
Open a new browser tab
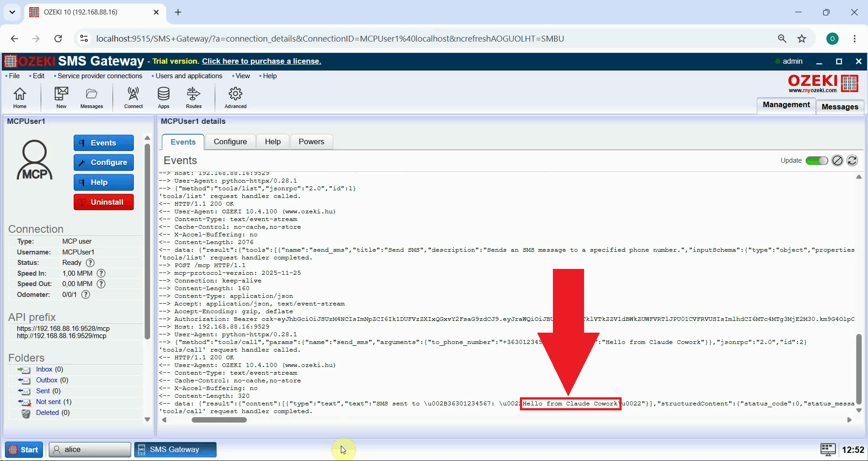pyautogui.click(x=178, y=12)
